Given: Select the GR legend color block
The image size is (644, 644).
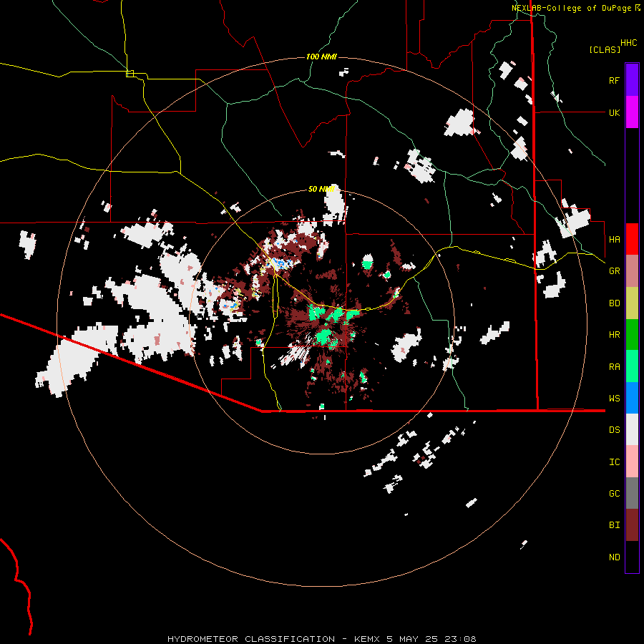Looking at the screenshot, I should [x=632, y=271].
